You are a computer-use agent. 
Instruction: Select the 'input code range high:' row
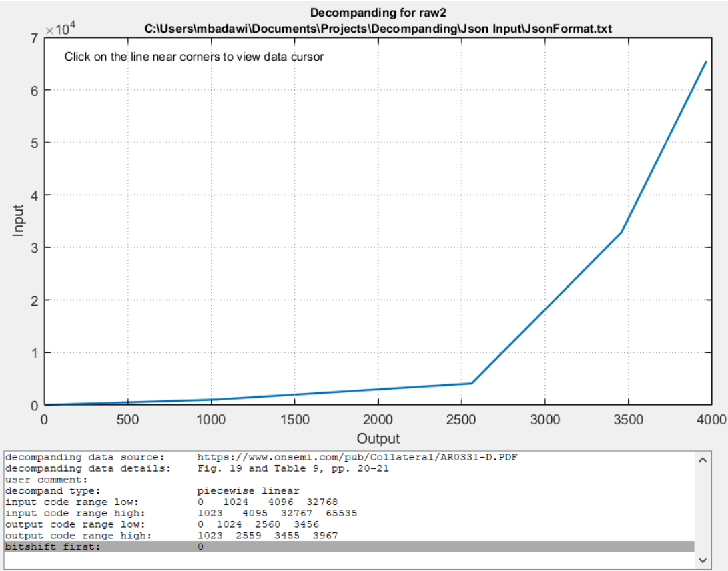pyautogui.click(x=350, y=513)
